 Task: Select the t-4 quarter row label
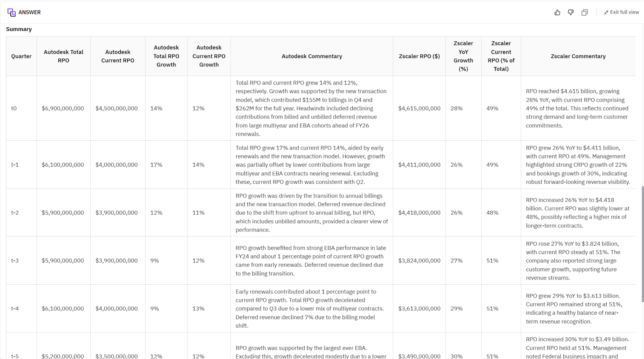[x=15, y=309]
